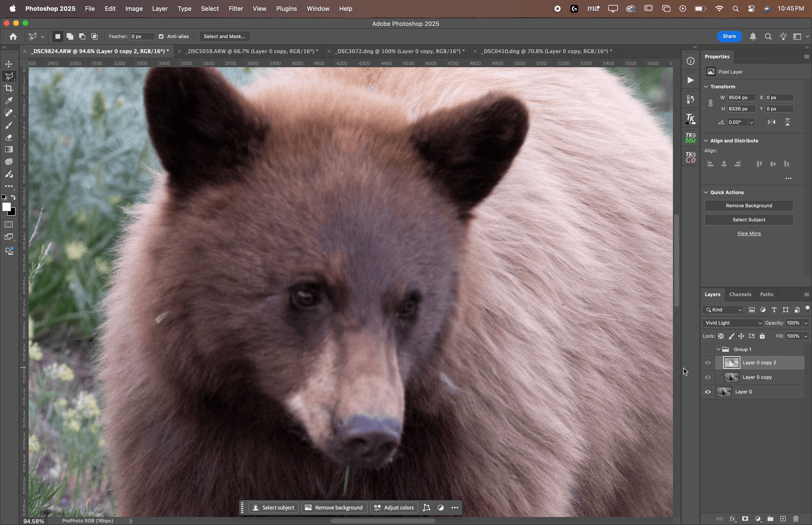Screen dimensions: 812x525
Task: Select the Move tool
Action: click(9, 64)
